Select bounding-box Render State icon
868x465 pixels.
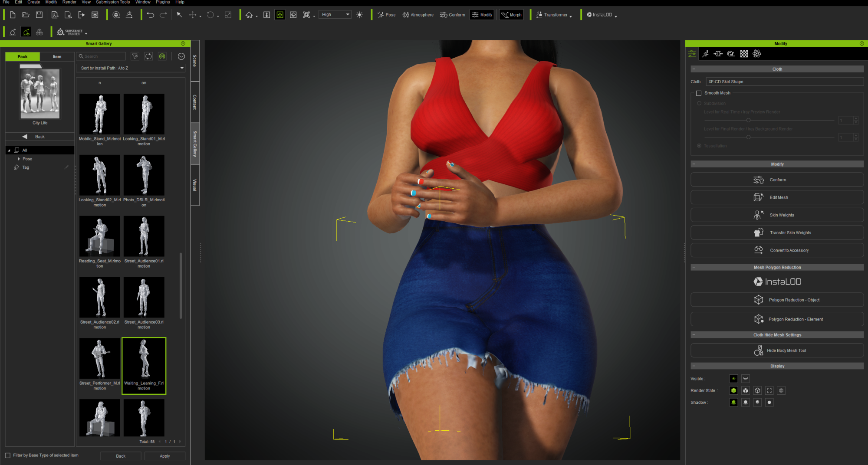click(769, 390)
